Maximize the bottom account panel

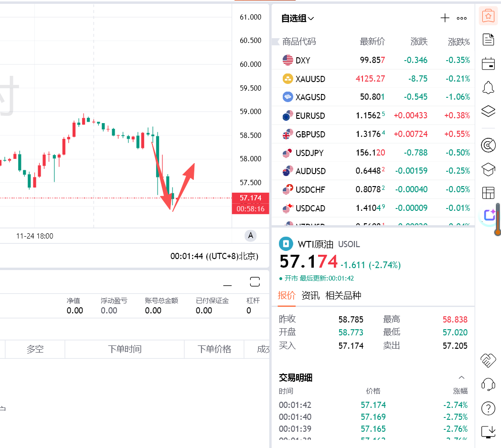pos(255,282)
